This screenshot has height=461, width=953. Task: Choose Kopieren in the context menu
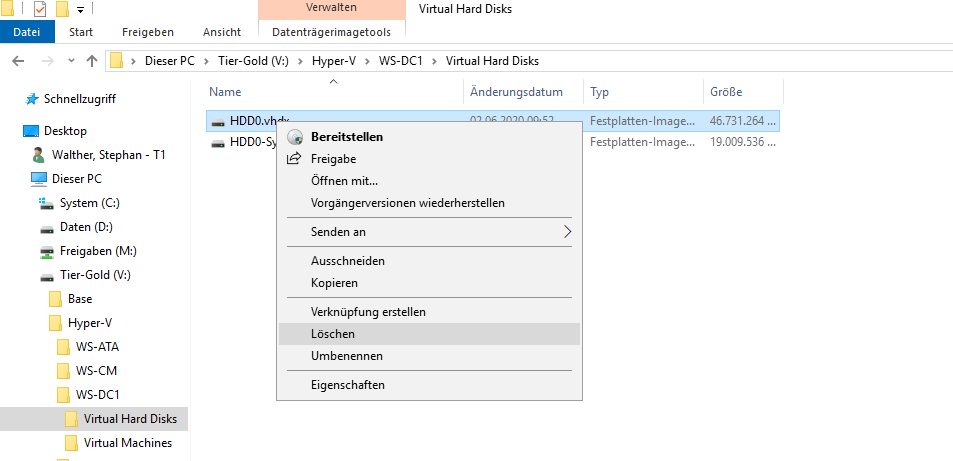click(429, 283)
